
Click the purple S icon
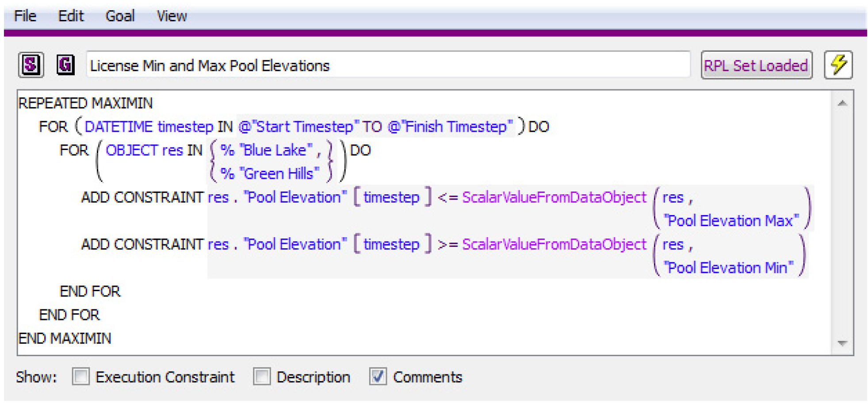[31, 65]
